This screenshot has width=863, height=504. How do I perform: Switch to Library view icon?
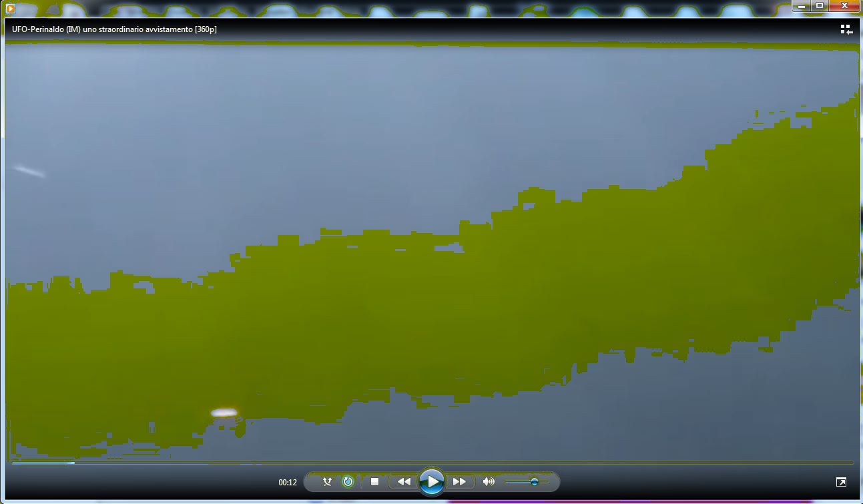pos(846,29)
